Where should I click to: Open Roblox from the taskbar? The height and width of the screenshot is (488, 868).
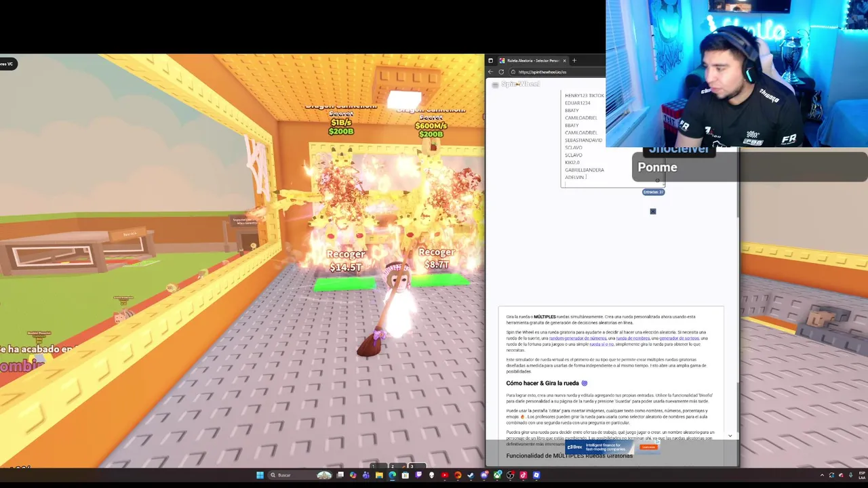click(536, 475)
